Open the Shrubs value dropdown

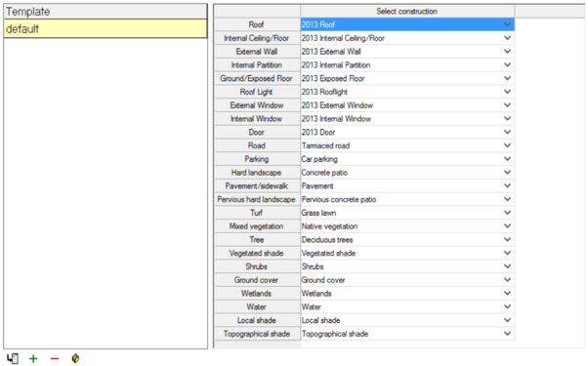tap(507, 266)
